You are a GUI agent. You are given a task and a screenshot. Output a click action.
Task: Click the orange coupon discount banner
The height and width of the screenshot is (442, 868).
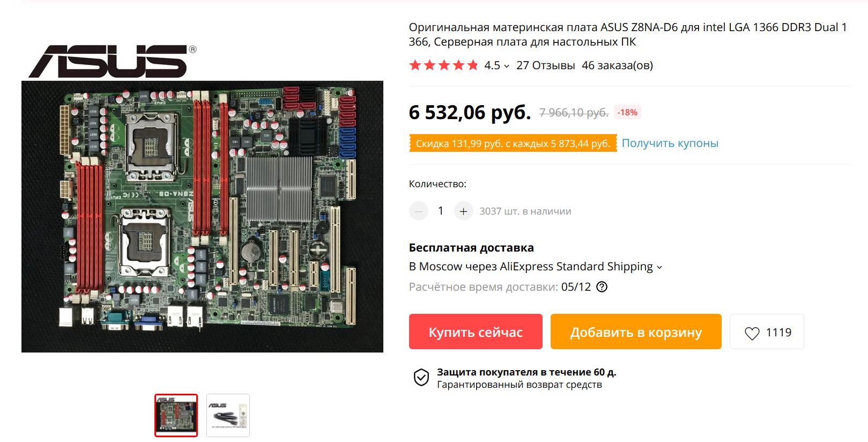point(513,144)
